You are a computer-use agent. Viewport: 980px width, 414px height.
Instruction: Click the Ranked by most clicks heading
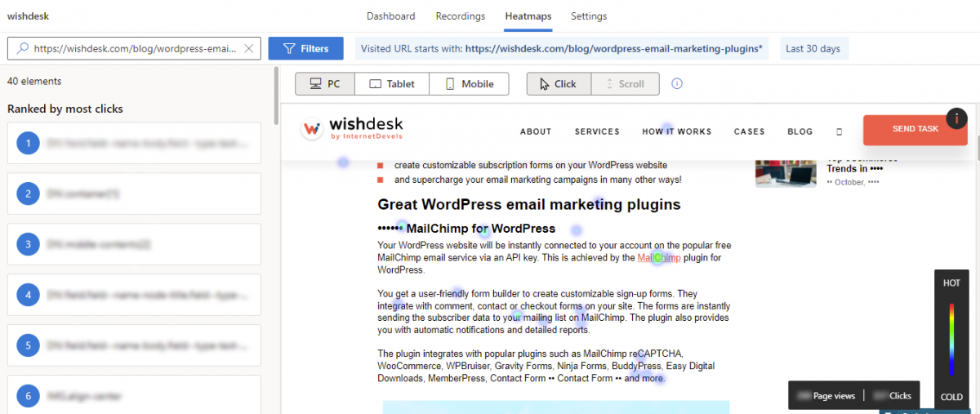click(x=65, y=109)
